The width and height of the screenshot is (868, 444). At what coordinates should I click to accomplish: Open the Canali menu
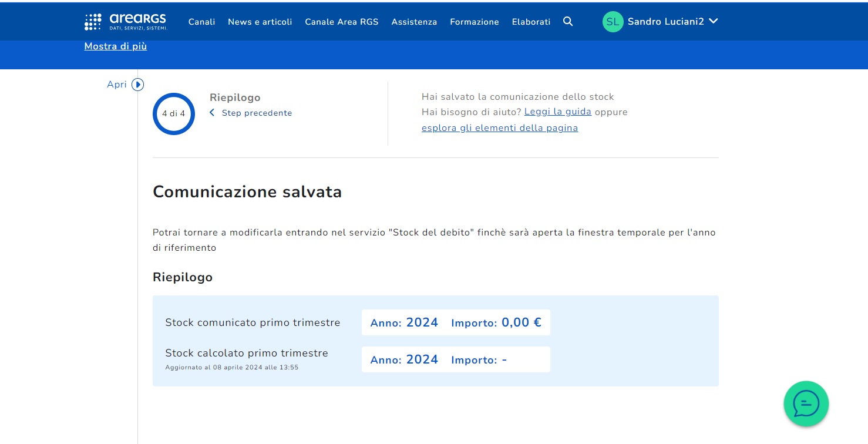pyautogui.click(x=201, y=22)
